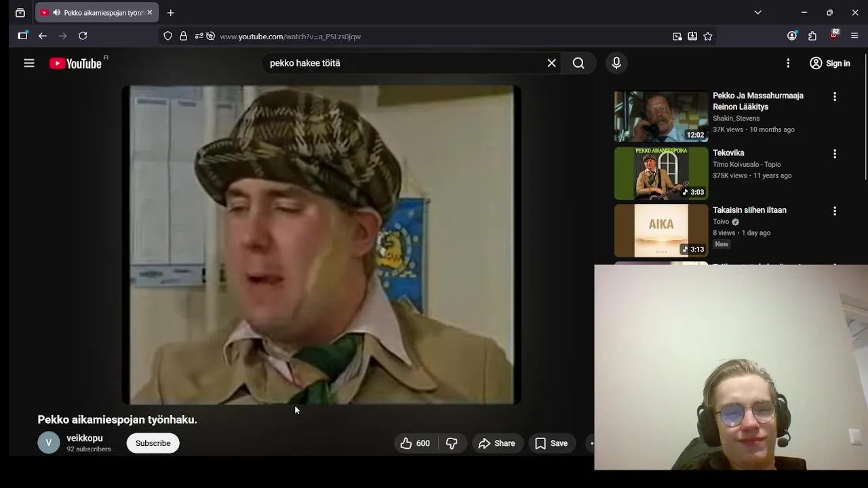The image size is (868, 488).
Task: Open the Tekovika video title
Action: pyautogui.click(x=728, y=152)
